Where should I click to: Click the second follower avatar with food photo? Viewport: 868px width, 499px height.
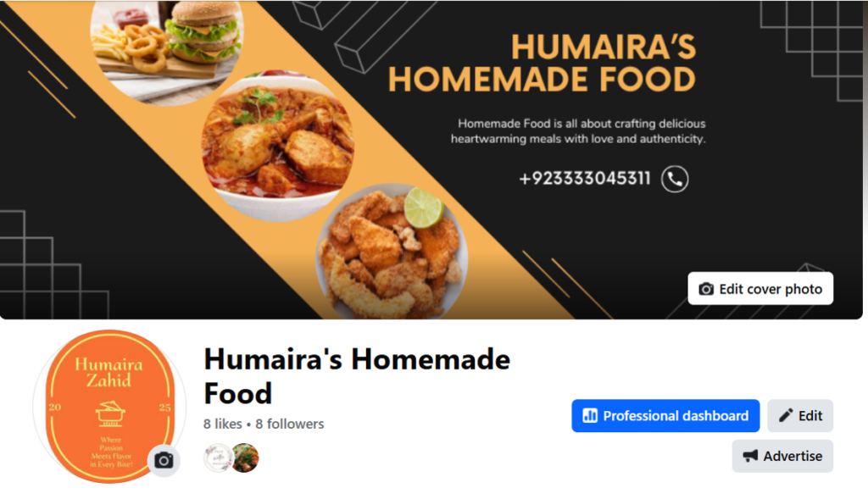(245, 458)
